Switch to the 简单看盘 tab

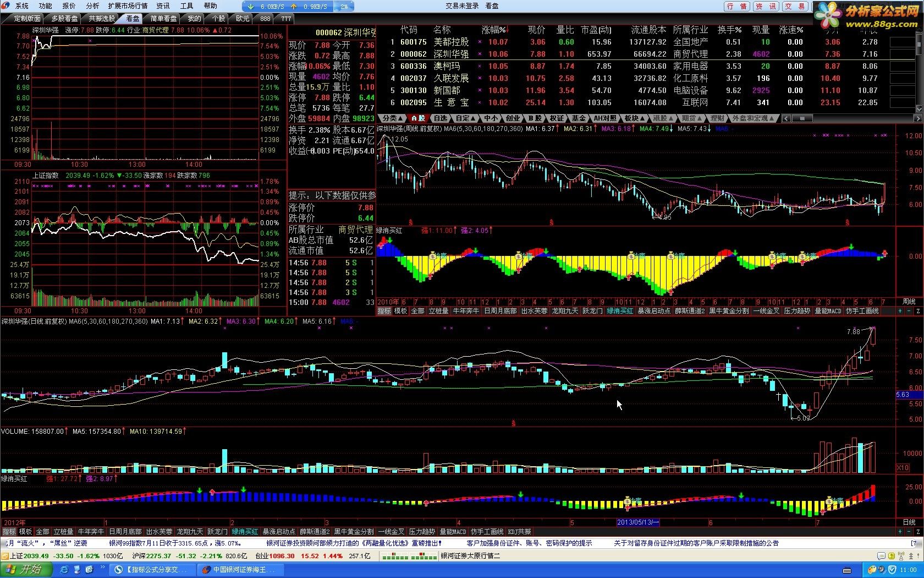pyautogui.click(x=163, y=19)
